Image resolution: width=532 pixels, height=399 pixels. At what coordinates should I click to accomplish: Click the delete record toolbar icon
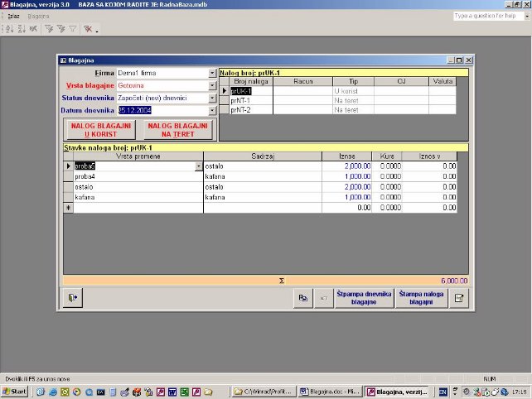coord(88,29)
